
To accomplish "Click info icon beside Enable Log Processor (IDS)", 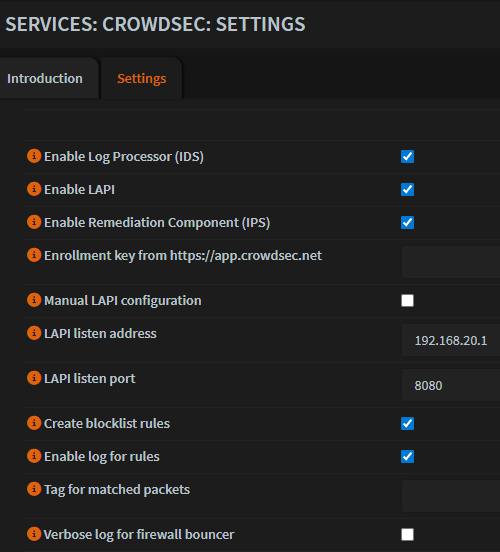I will 34,156.
